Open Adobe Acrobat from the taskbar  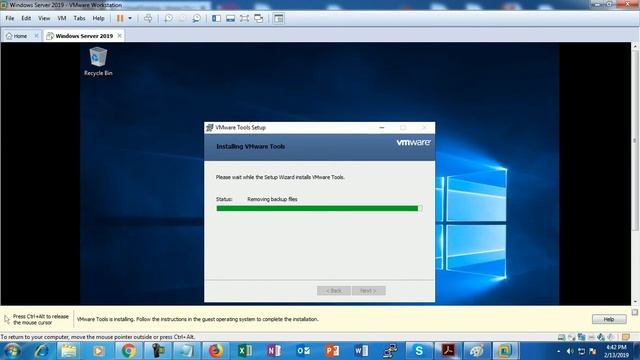pos(448,351)
